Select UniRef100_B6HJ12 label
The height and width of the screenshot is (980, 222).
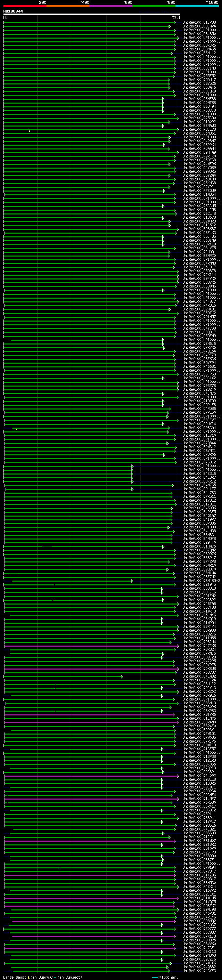point(199,53)
